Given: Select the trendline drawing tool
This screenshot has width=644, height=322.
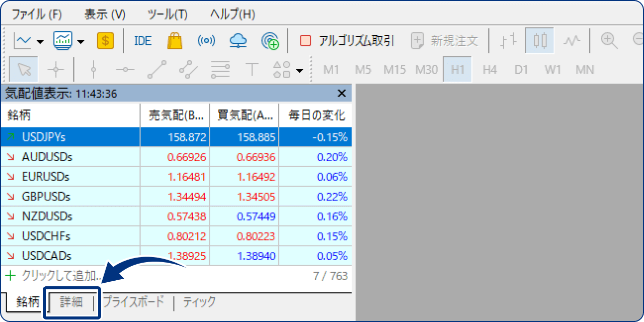Looking at the screenshot, I should [x=156, y=69].
